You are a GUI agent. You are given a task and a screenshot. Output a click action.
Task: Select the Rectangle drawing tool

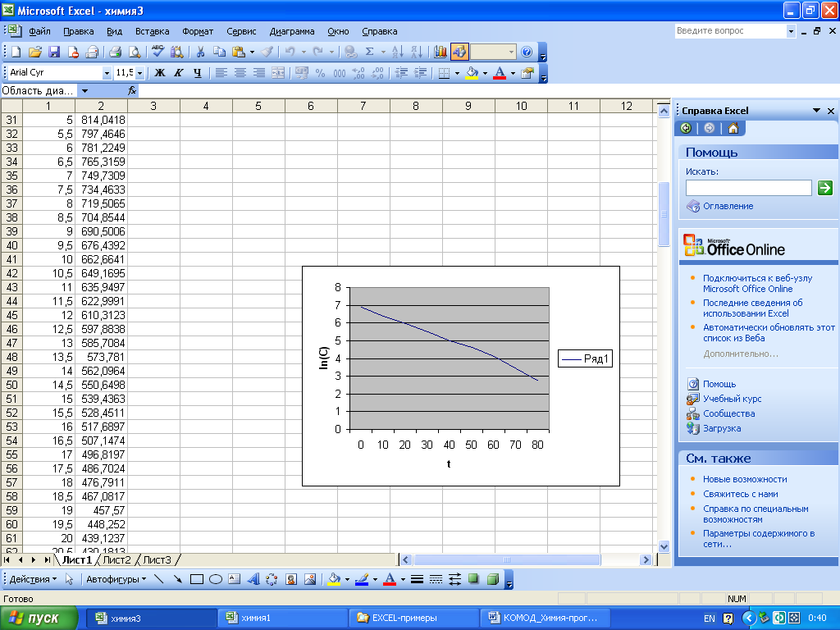tap(197, 579)
